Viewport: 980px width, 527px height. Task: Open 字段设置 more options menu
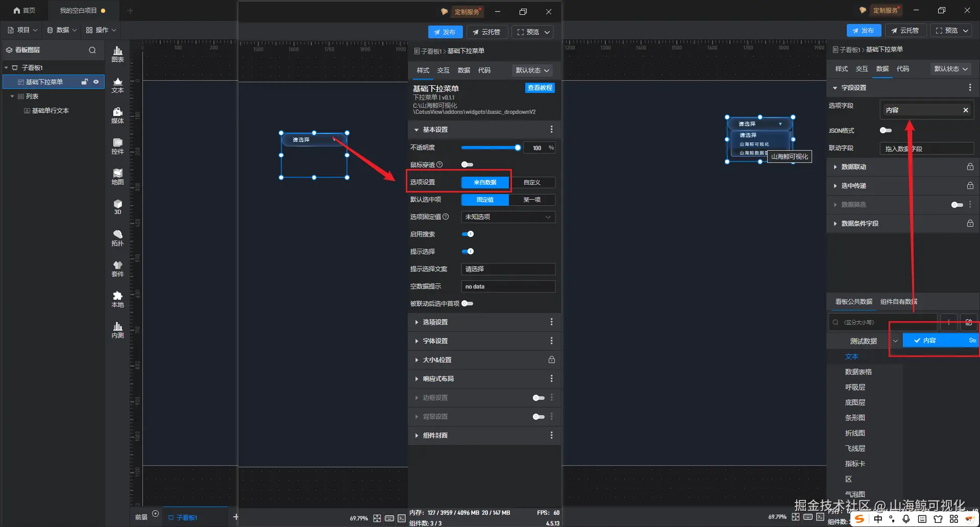click(x=970, y=88)
